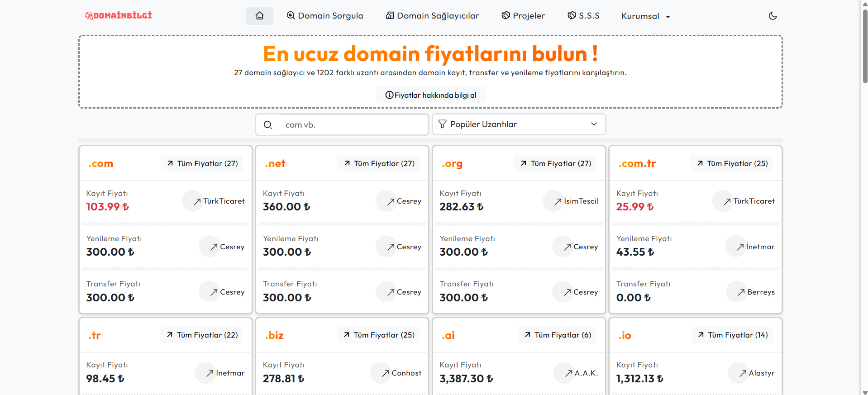Click the 25.99 ₺ price
Image resolution: width=868 pixels, height=395 pixels.
point(635,207)
